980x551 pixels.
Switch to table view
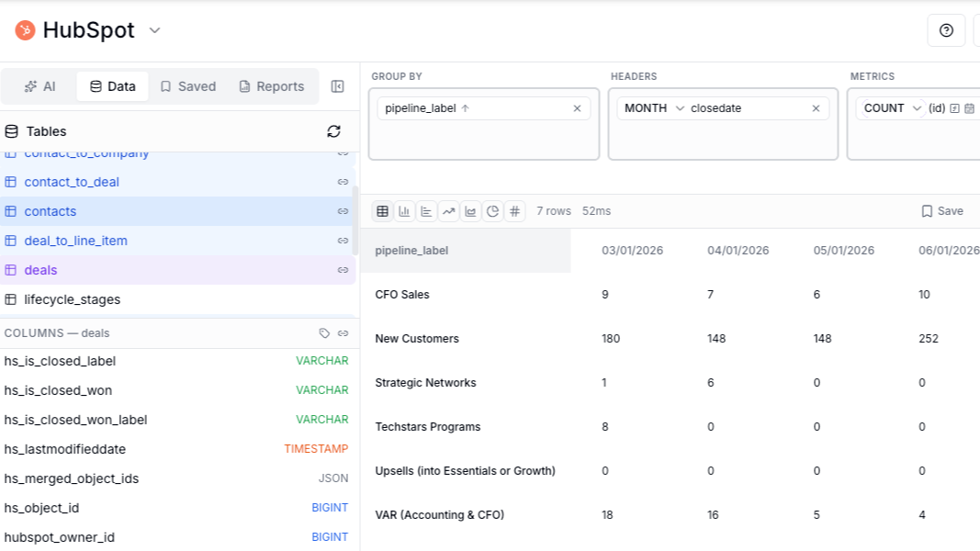coord(382,211)
